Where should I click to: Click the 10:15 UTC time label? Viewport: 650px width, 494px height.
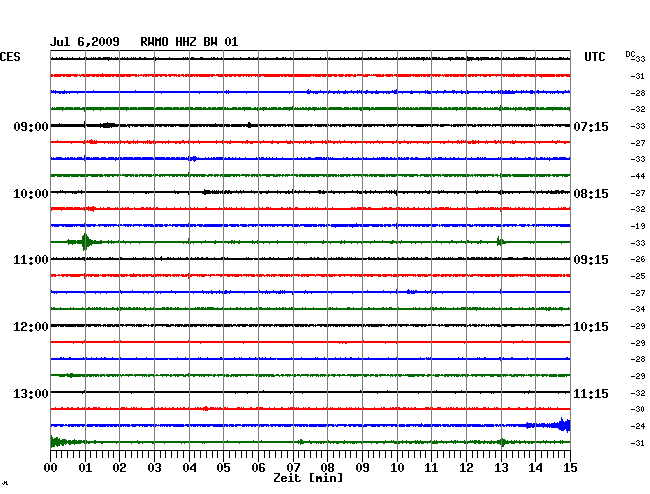pos(591,327)
